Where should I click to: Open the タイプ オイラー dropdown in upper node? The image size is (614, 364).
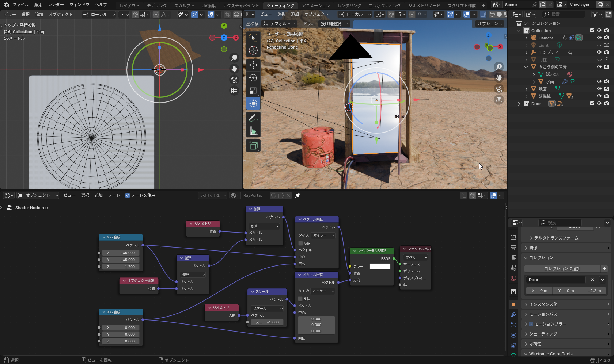(323, 235)
